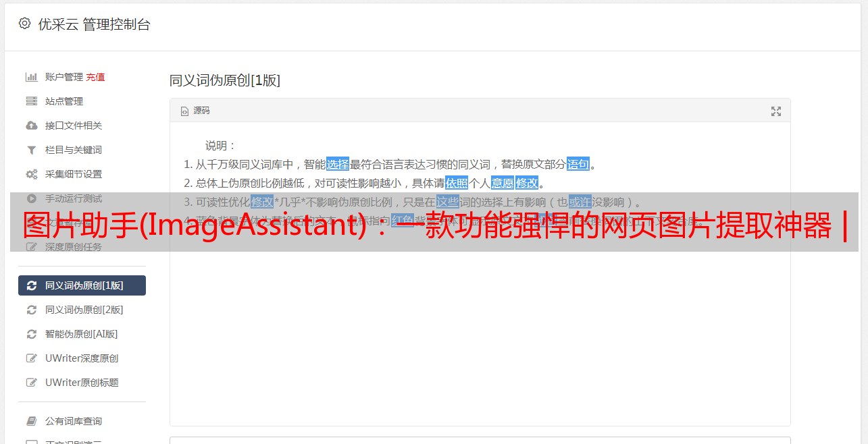This screenshot has width=868, height=444.
Task: Click the highlighted word 选择 in the instructions
Action: pos(338,164)
